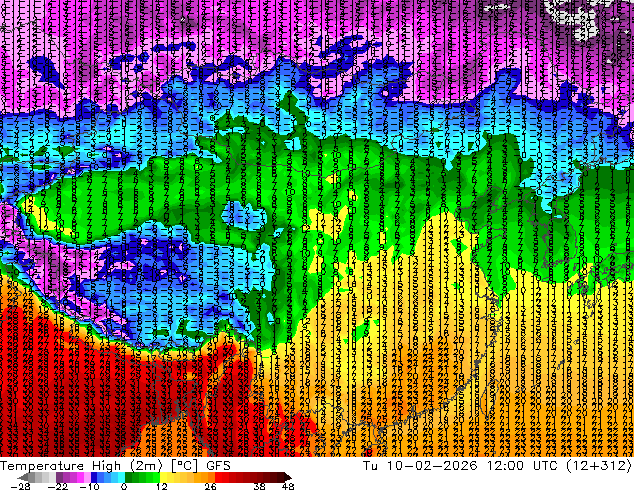Pick the bright red swatch above 26
The height and width of the screenshot is (490, 634).
click(x=218, y=477)
